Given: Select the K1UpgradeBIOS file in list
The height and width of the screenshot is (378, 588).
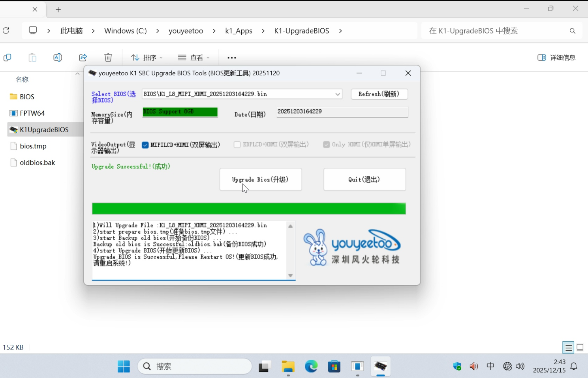Looking at the screenshot, I should [x=44, y=129].
